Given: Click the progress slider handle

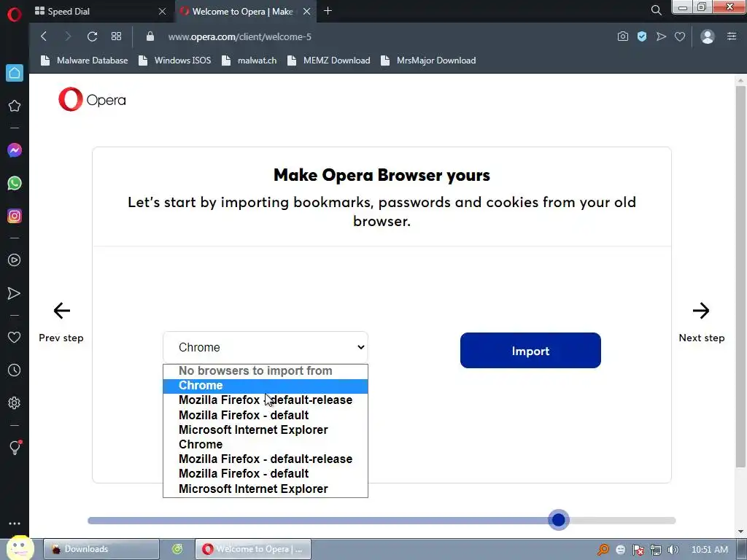Looking at the screenshot, I should [x=558, y=519].
